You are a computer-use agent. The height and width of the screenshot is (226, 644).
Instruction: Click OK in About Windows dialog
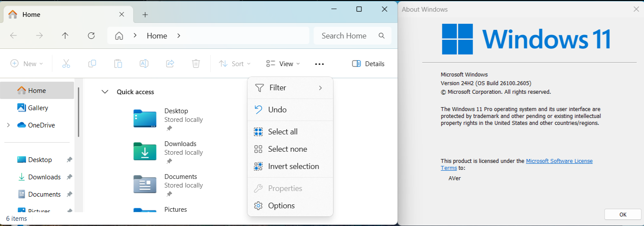[x=623, y=214]
